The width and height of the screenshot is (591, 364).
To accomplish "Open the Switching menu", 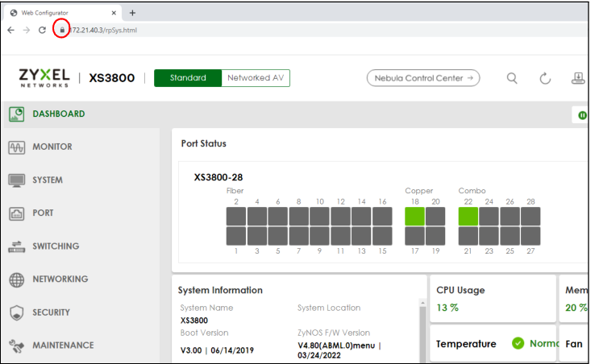I will tap(56, 246).
